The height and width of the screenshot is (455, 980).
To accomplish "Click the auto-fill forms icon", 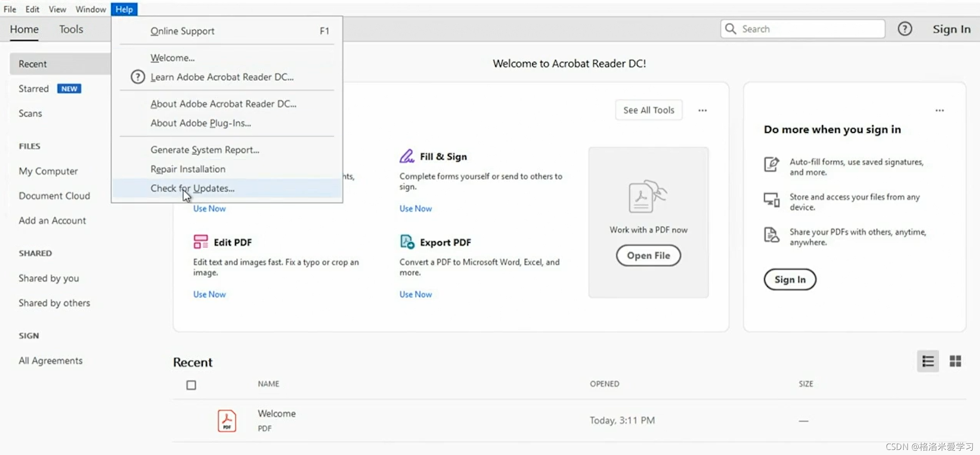I will [771, 164].
